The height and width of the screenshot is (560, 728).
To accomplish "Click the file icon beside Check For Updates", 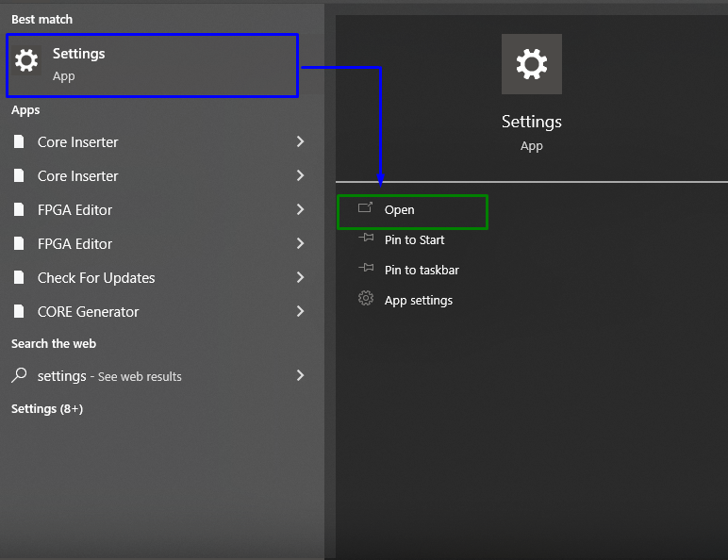I will 19,277.
